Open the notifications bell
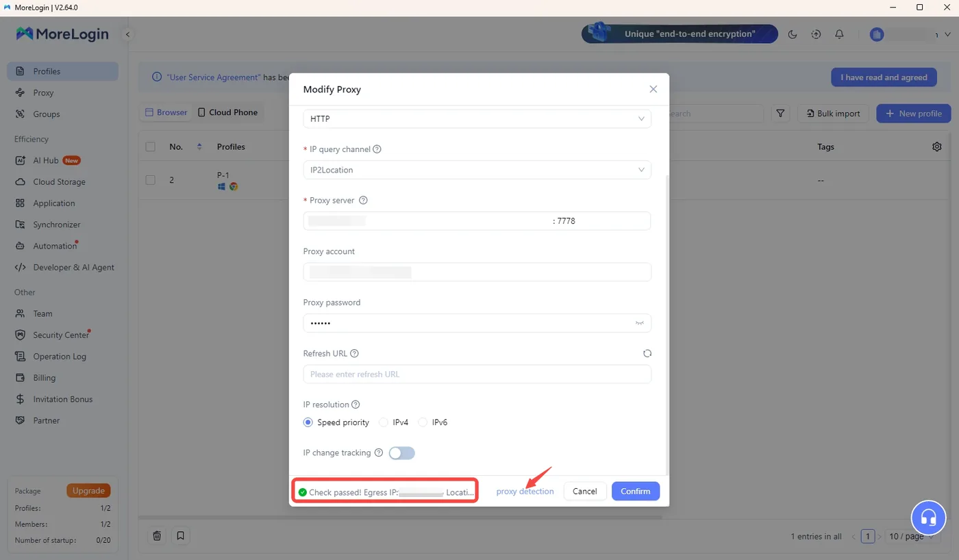Image resolution: width=959 pixels, height=560 pixels. pos(839,34)
